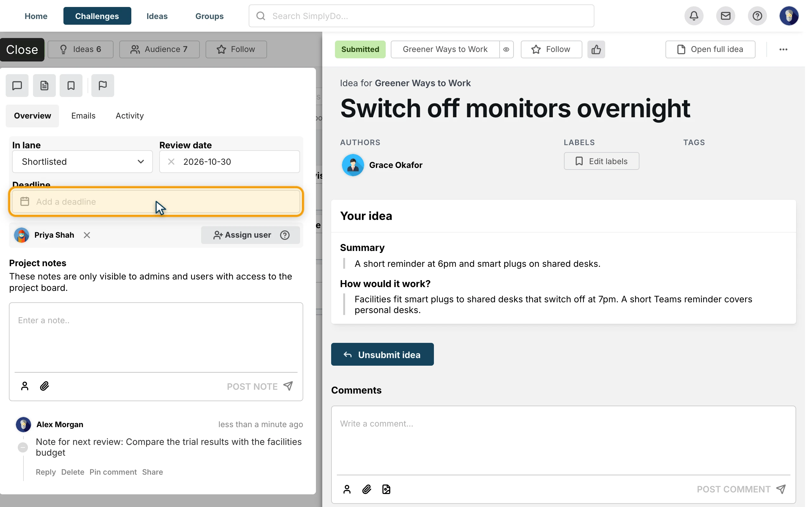Toggle visibility eye for Greener Ways to Work
Viewport: 812px width, 507px height.
pyautogui.click(x=506, y=49)
